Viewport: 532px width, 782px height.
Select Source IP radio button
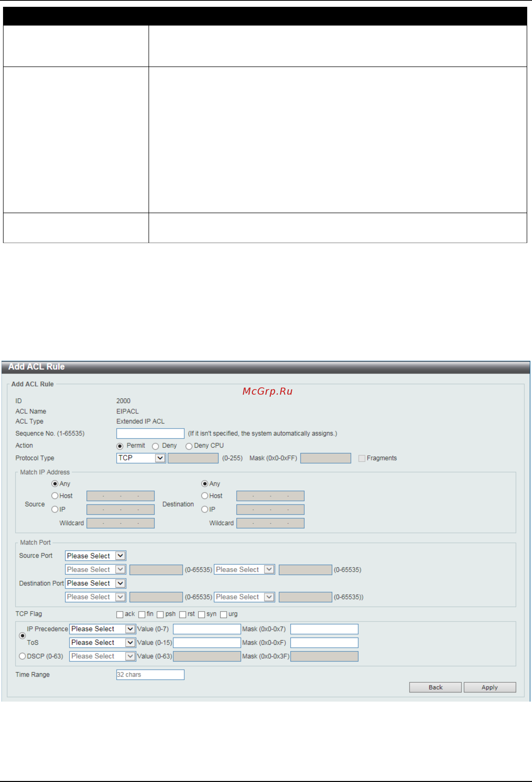(x=55, y=509)
